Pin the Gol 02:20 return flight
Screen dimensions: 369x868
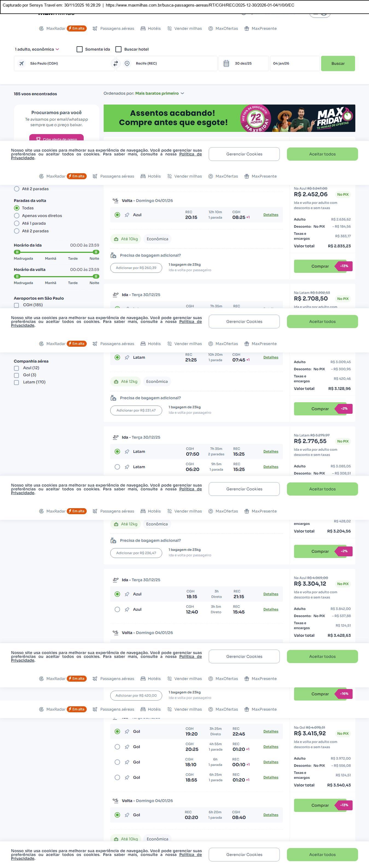pyautogui.click(x=127, y=815)
